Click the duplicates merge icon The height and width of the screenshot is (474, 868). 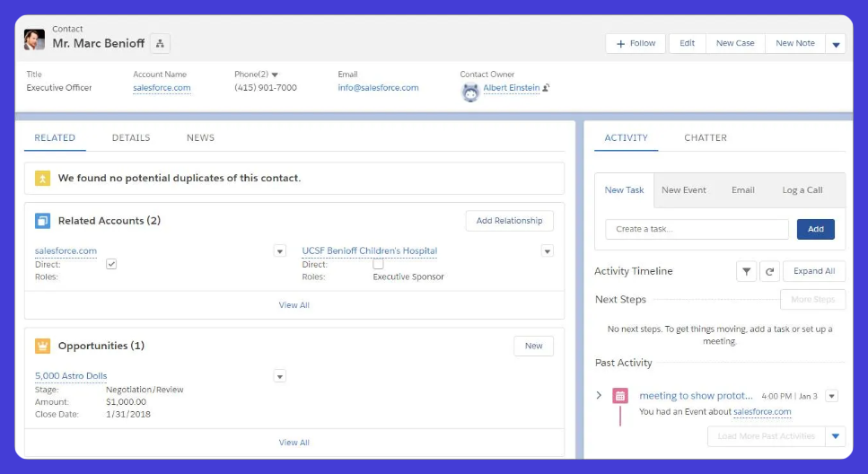click(42, 179)
